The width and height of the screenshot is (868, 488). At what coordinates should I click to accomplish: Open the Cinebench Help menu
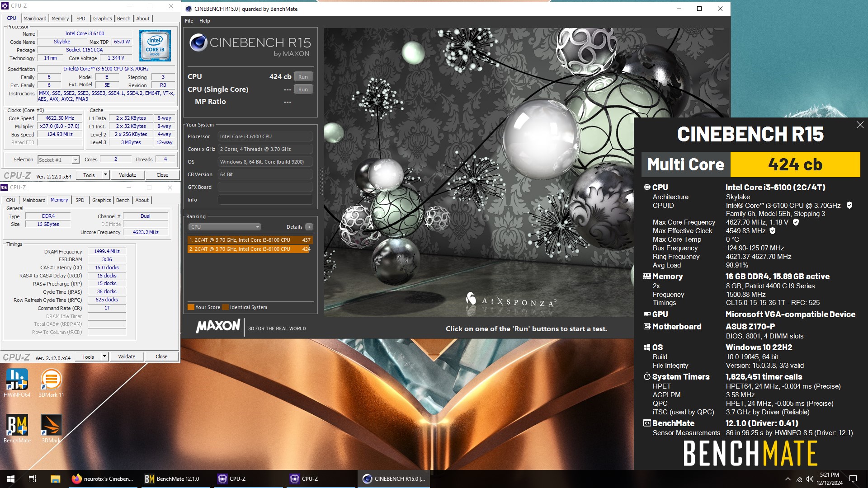point(205,21)
